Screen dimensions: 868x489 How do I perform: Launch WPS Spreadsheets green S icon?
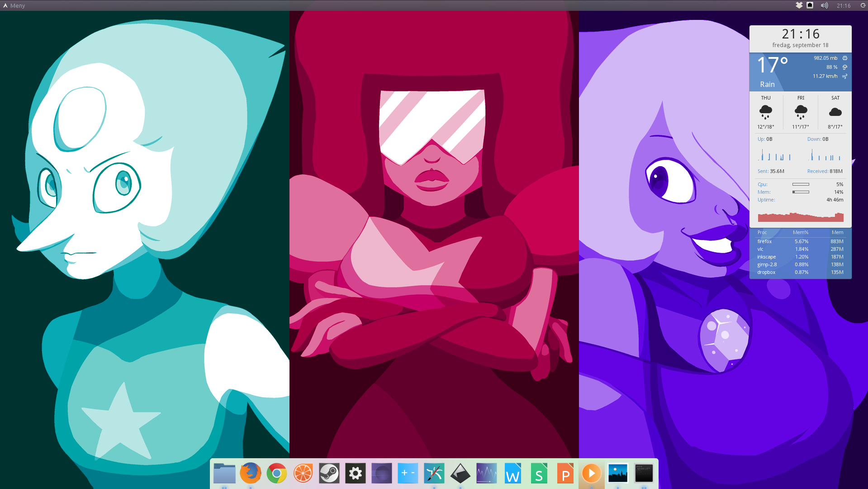pos(539,474)
